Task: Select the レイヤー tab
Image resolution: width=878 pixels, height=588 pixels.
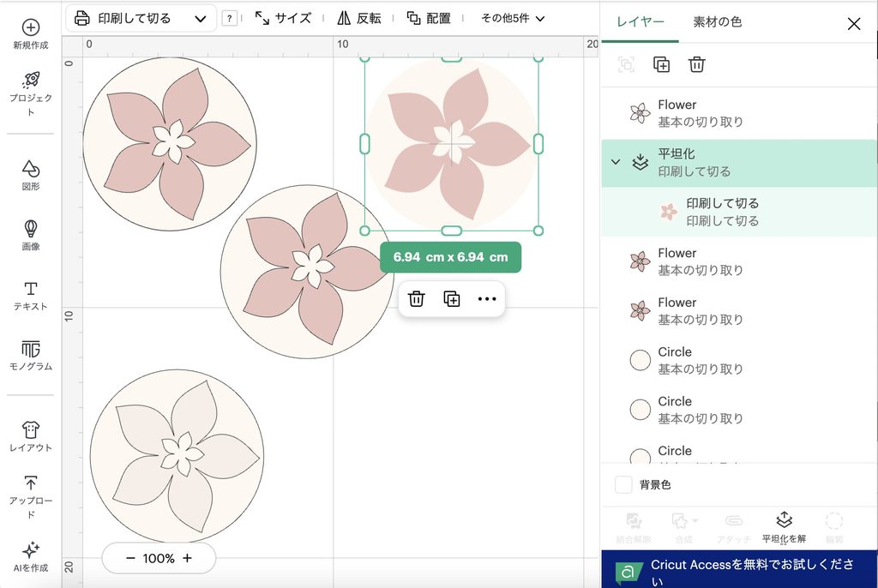Action: (640, 21)
